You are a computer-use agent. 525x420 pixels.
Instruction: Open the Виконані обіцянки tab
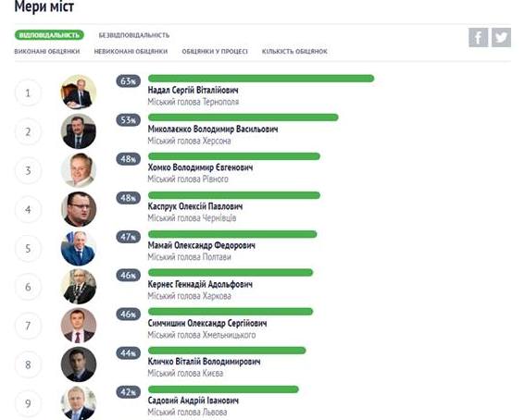[x=47, y=52]
